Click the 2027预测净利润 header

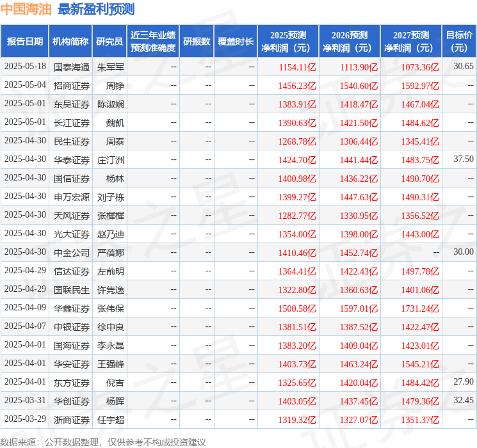(411, 42)
